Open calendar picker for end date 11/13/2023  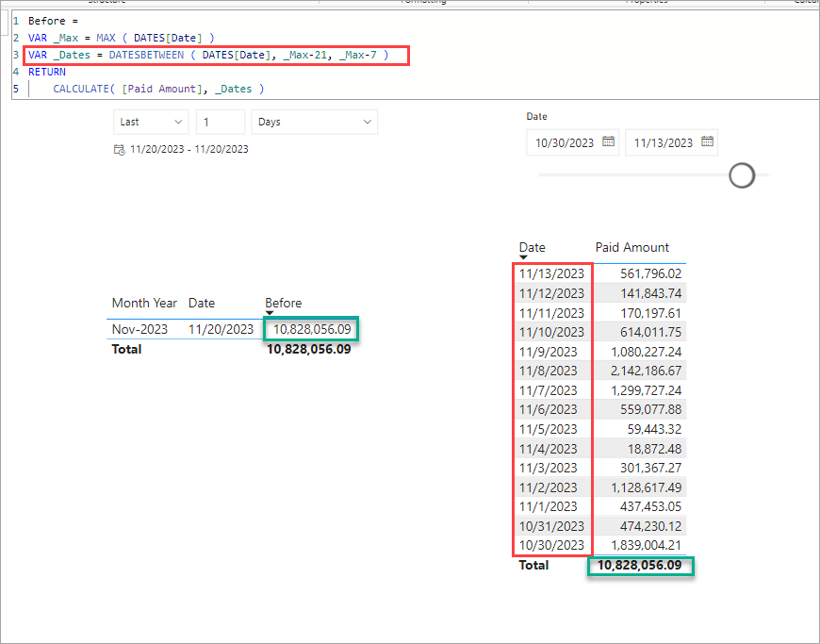click(707, 141)
